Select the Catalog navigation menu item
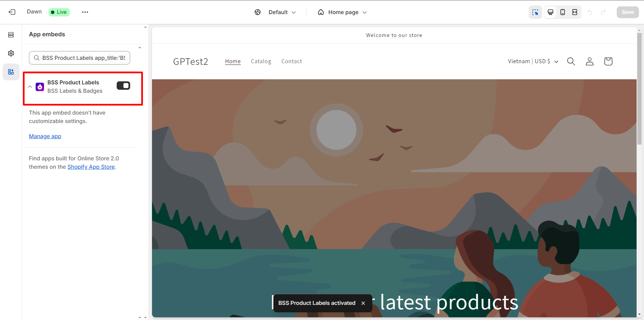The width and height of the screenshot is (644, 320). 261,61
